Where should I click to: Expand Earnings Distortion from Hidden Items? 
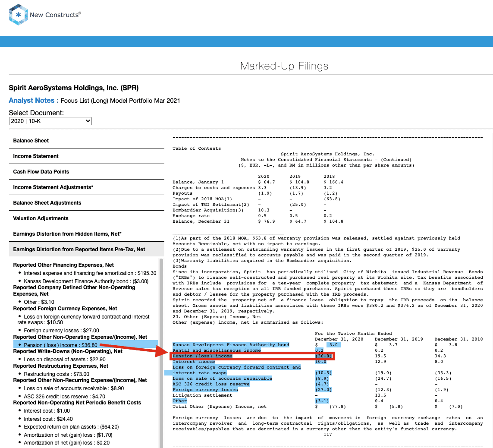(x=86, y=234)
